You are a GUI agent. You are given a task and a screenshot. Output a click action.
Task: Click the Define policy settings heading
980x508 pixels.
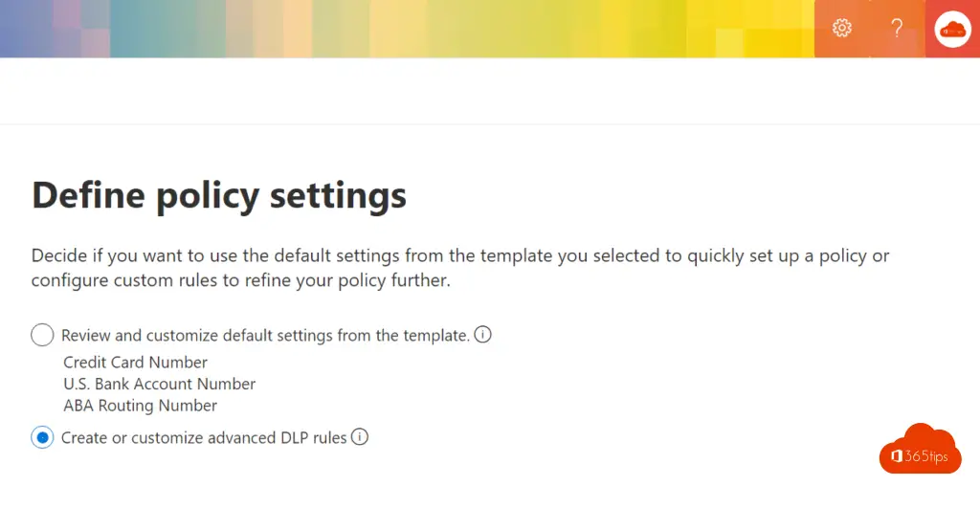[219, 195]
